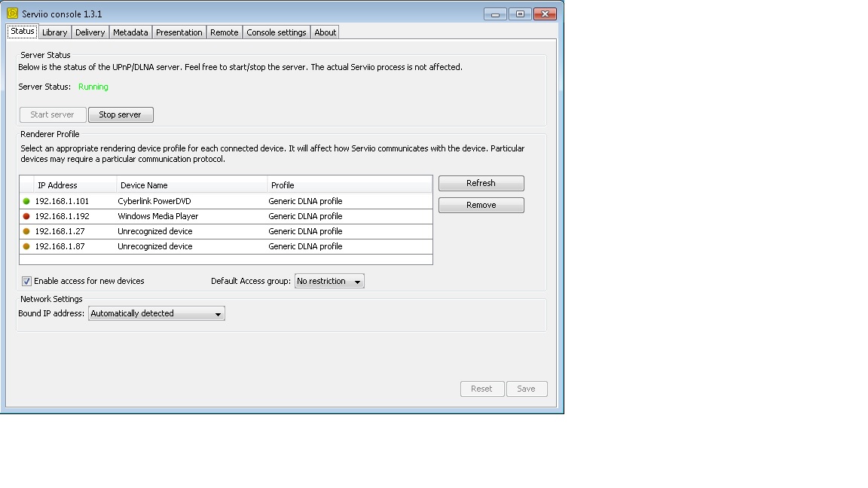Open the Default Access group dropdown
The image size is (868, 488).
point(329,281)
